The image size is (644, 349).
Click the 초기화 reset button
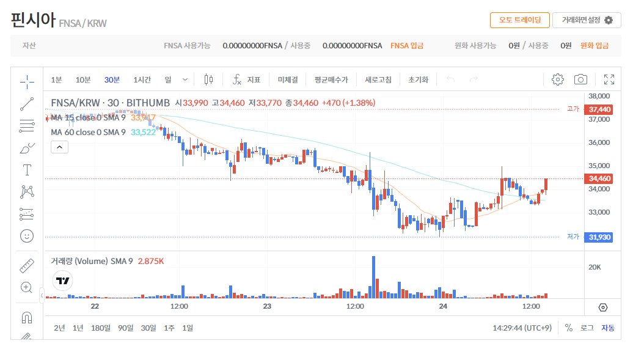click(x=418, y=79)
